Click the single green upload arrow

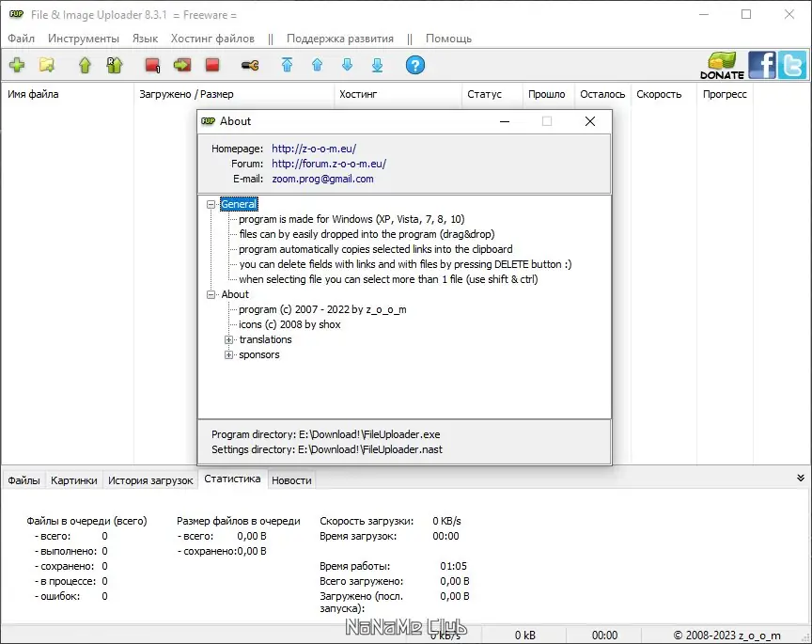click(x=85, y=65)
